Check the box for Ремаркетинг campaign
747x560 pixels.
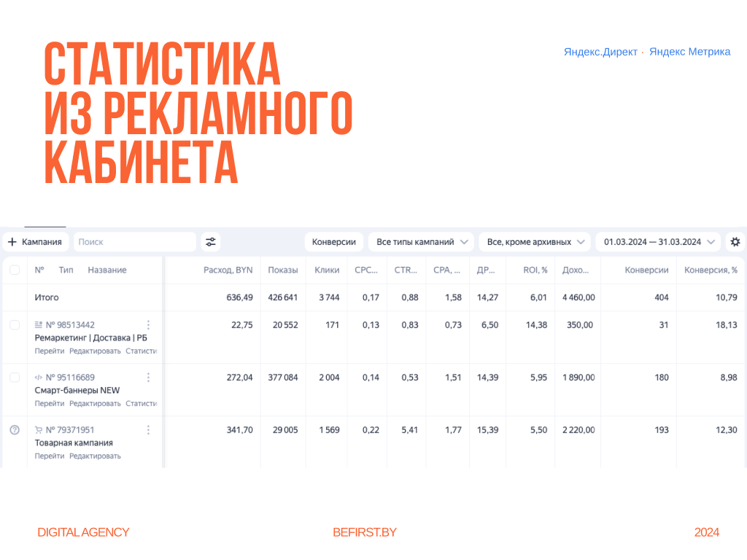(x=15, y=325)
